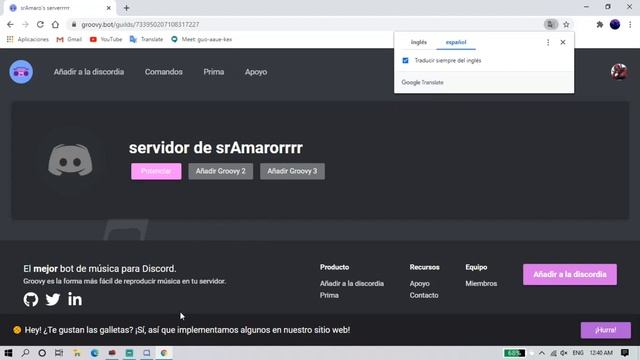Open the user profile avatar on Groovy page
This screenshot has height=360, width=640.
coord(619,72)
